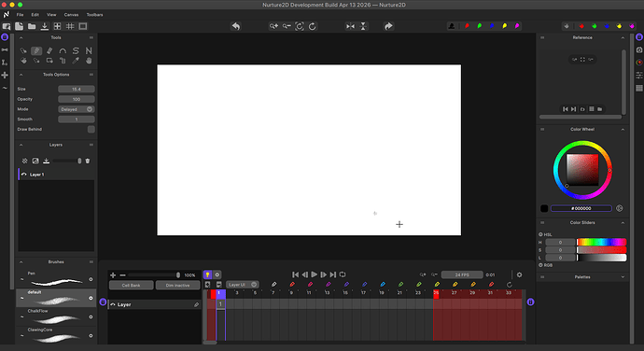Jump to the last frame
The width and height of the screenshot is (644, 351).
[x=332, y=274]
